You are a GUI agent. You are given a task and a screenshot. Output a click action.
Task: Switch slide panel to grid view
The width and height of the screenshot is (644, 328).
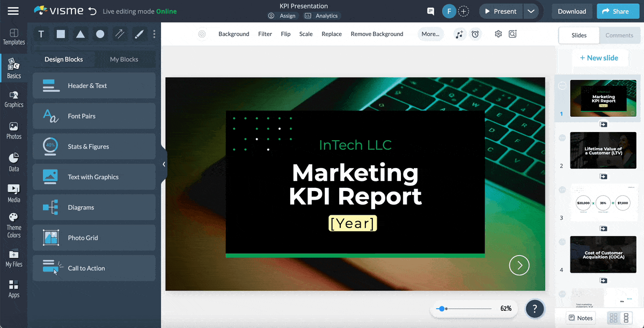tap(613, 318)
